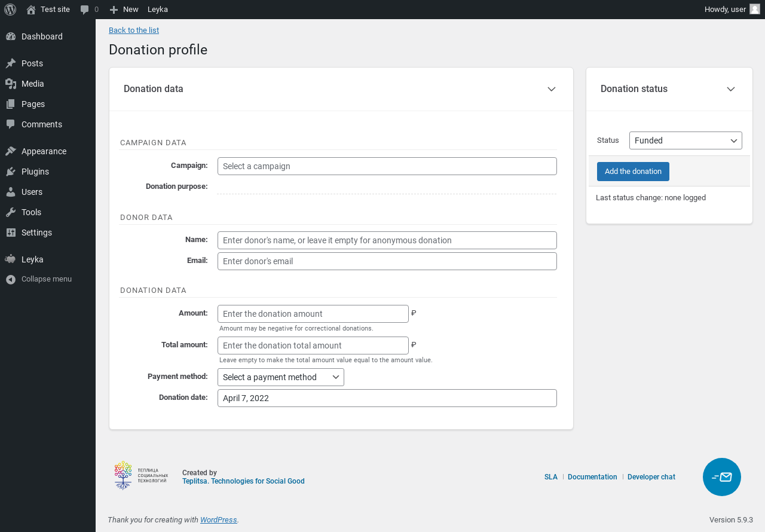
Task: Click the Plugins plug icon in sidebar
Action: 11,172
